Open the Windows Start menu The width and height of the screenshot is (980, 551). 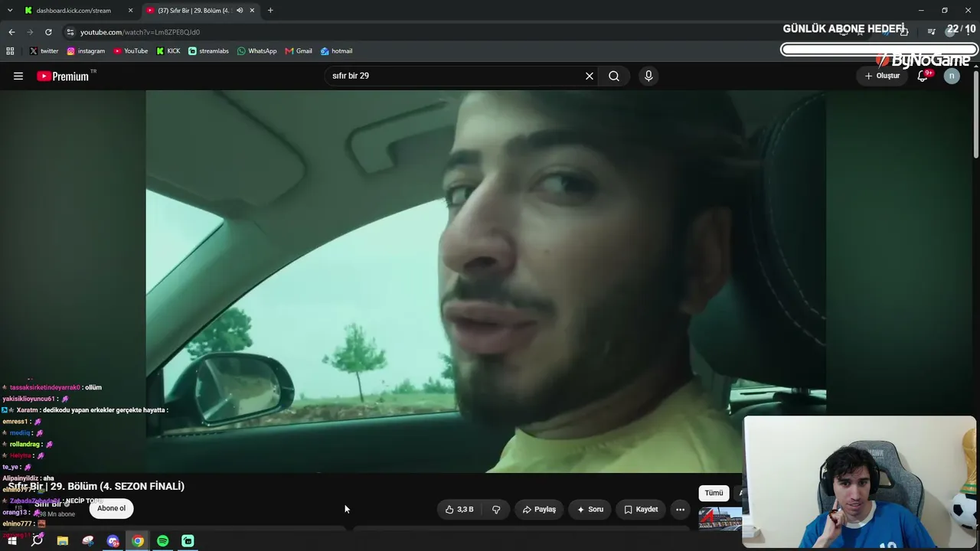tap(12, 541)
